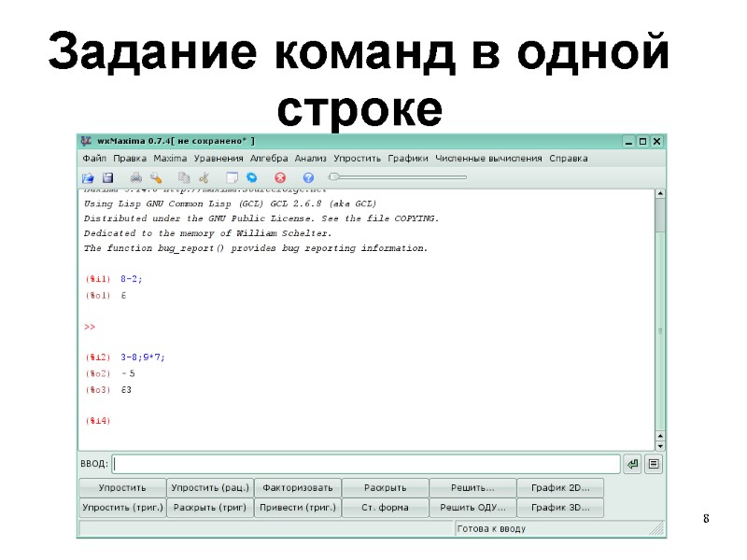Open the Графики menu
The width and height of the screenshot is (747, 560).
(408, 158)
